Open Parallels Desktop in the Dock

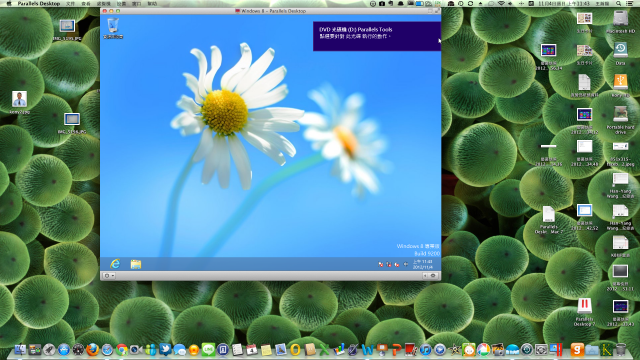coord(556,349)
